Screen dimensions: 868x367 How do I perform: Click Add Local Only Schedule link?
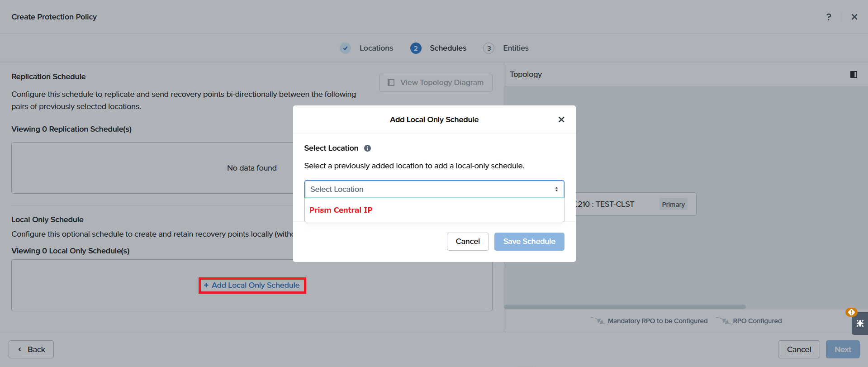tap(252, 286)
